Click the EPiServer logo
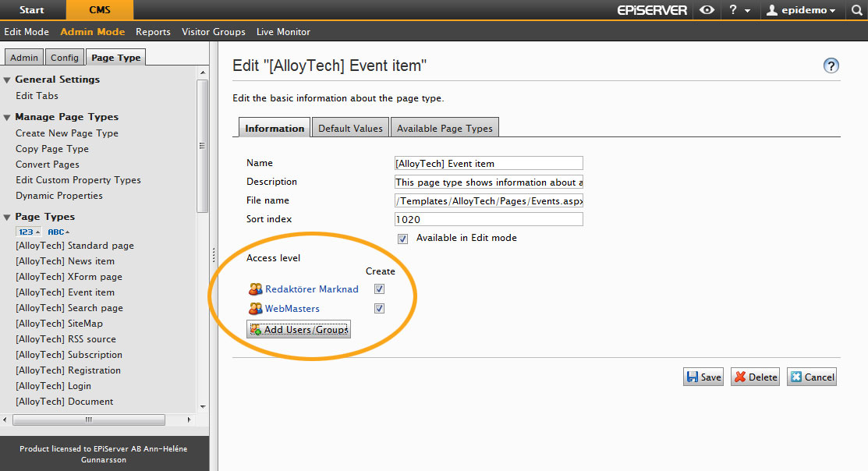This screenshot has width=868, height=471. [x=652, y=10]
